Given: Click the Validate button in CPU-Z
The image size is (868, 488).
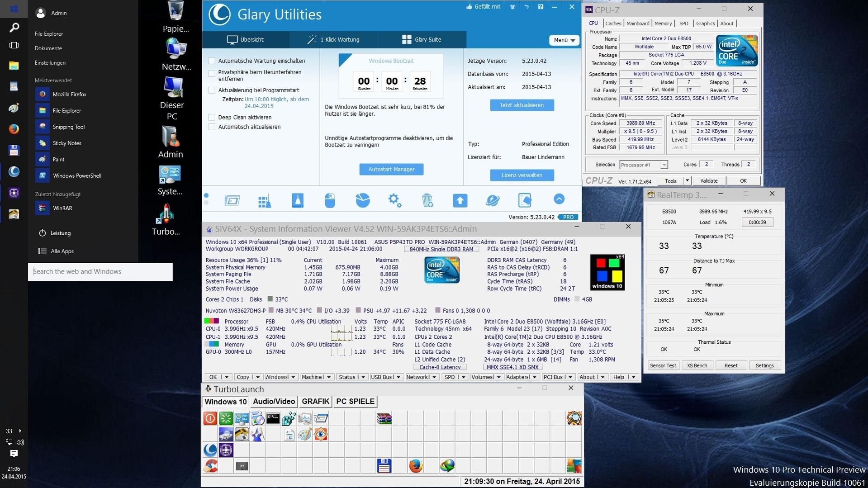Looking at the screenshot, I should [709, 180].
